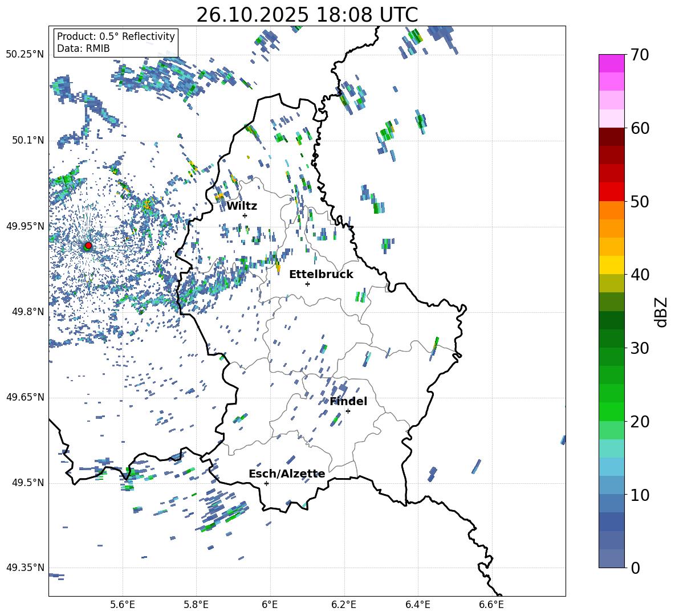Image resolution: width=675 pixels, height=616 pixels.
Task: Click the Esch/Alzette city label
Action: tap(287, 474)
